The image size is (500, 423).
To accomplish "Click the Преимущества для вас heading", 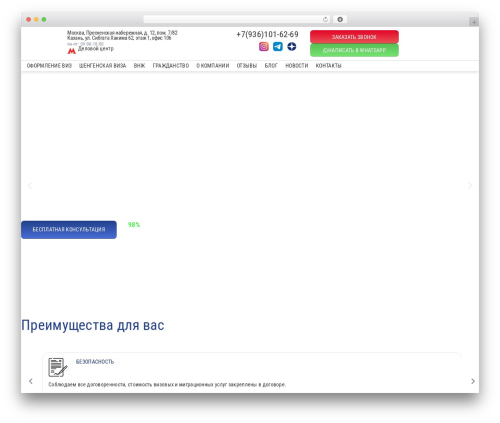I will pyautogui.click(x=93, y=325).
